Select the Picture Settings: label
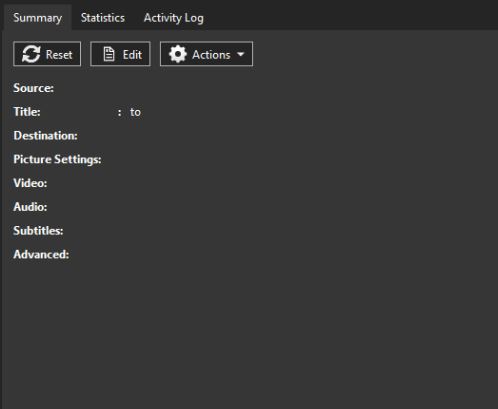 [x=57, y=159]
